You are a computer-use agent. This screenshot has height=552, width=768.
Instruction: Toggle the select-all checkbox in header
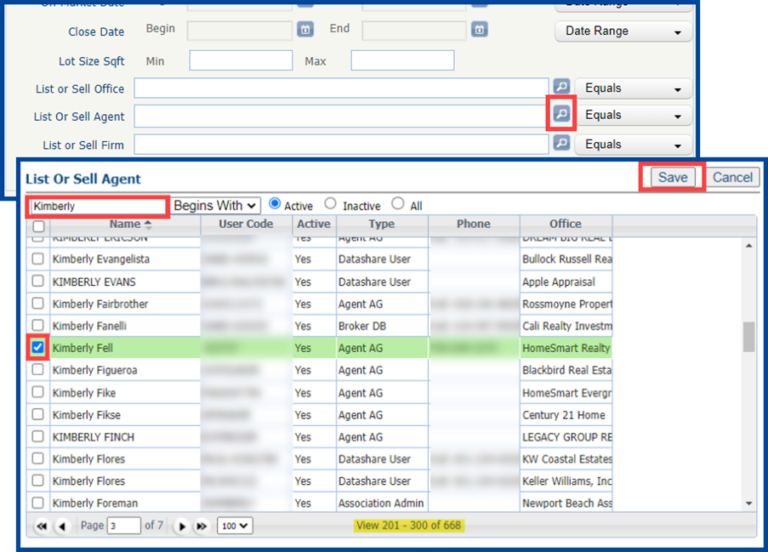pyautogui.click(x=38, y=226)
